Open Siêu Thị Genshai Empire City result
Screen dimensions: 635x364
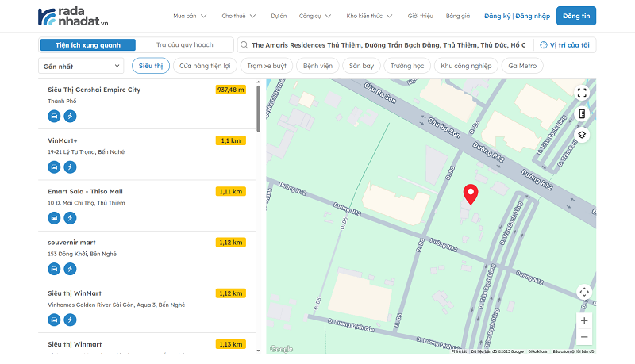(x=94, y=90)
